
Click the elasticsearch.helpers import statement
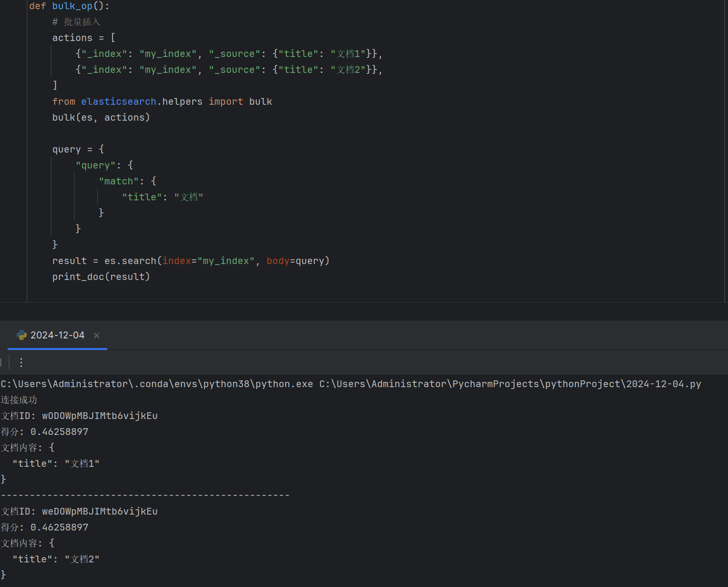pyautogui.click(x=162, y=101)
